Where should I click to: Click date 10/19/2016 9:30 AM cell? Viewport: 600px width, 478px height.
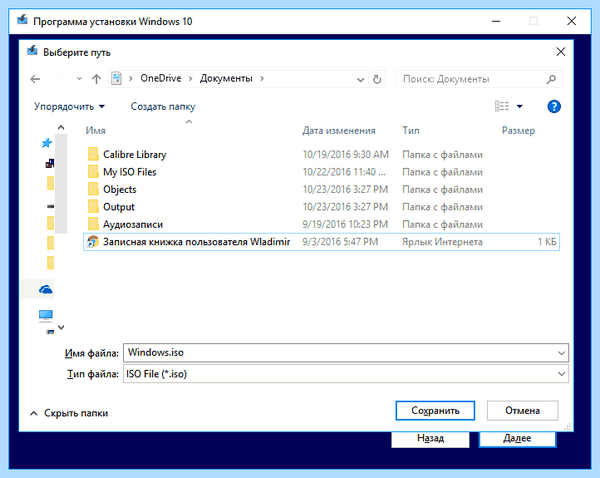pos(346,155)
